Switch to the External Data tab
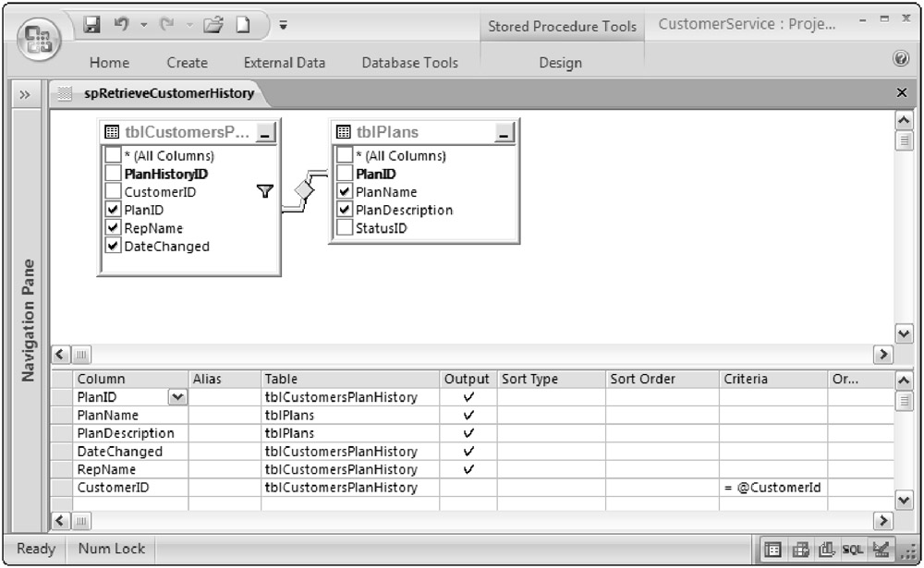The width and height of the screenshot is (924, 568). (284, 63)
